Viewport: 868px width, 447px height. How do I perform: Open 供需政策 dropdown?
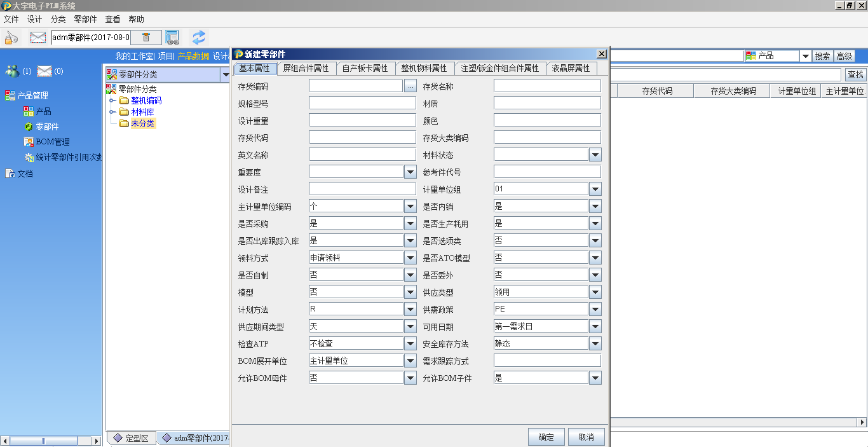click(x=595, y=309)
